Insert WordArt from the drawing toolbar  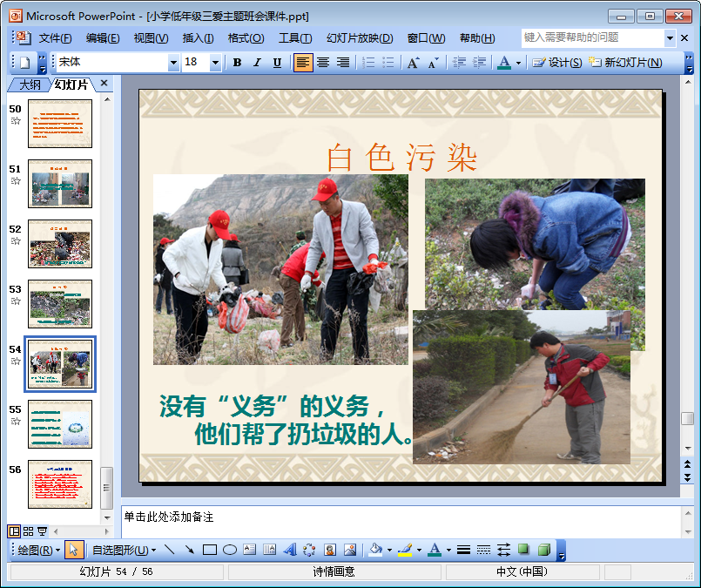click(290, 550)
